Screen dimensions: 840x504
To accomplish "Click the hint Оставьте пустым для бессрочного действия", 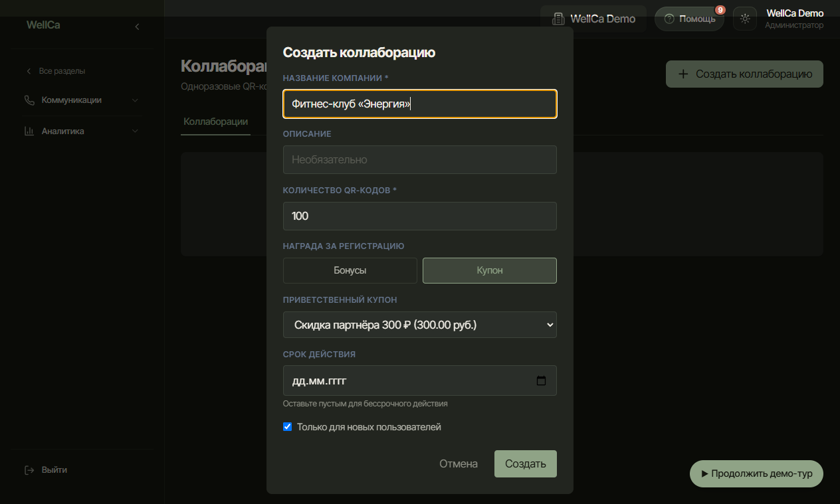I will tap(365, 404).
